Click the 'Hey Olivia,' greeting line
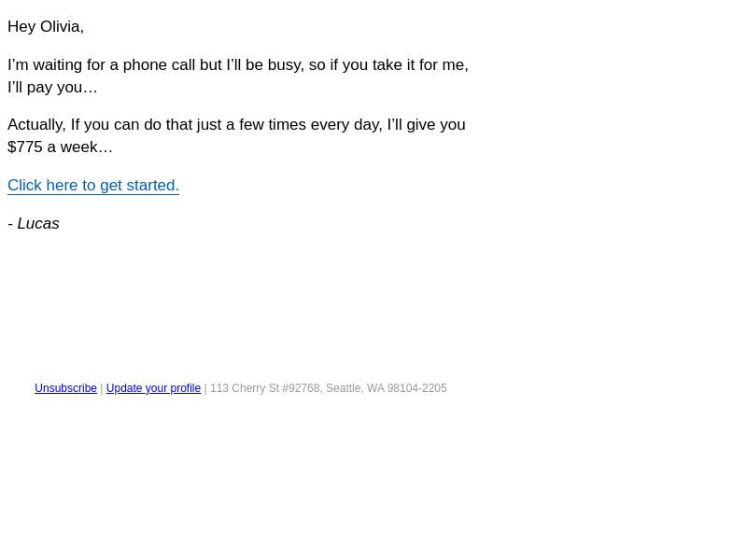This screenshot has height=560, width=747. point(46,27)
